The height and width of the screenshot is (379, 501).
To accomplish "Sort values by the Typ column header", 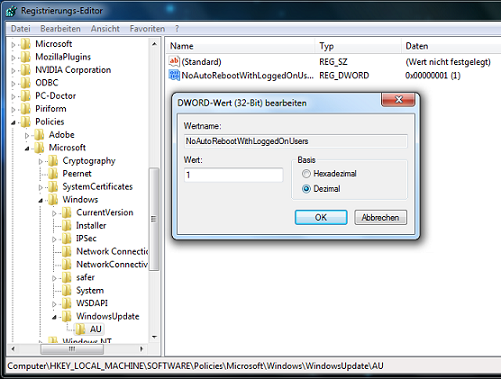I will [358, 46].
